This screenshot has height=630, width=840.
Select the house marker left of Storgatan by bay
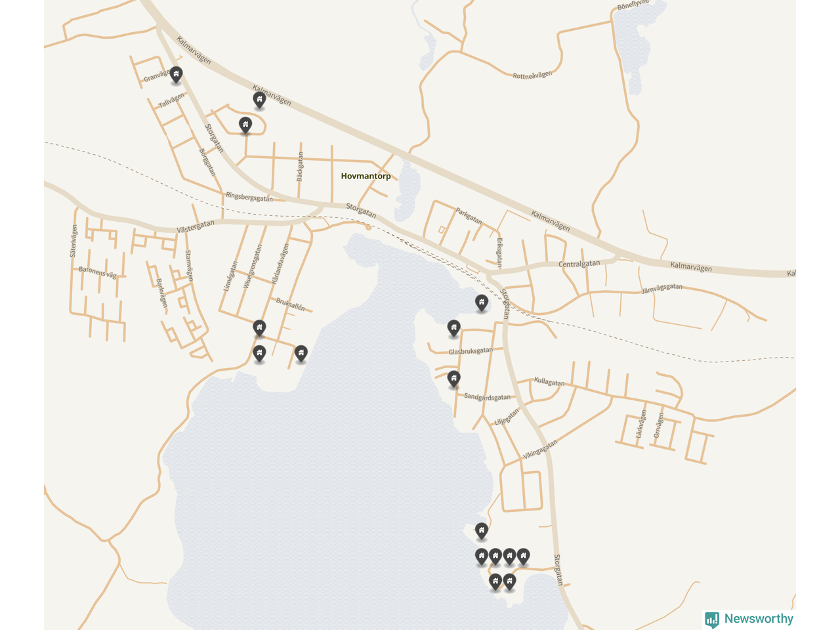[481, 303]
